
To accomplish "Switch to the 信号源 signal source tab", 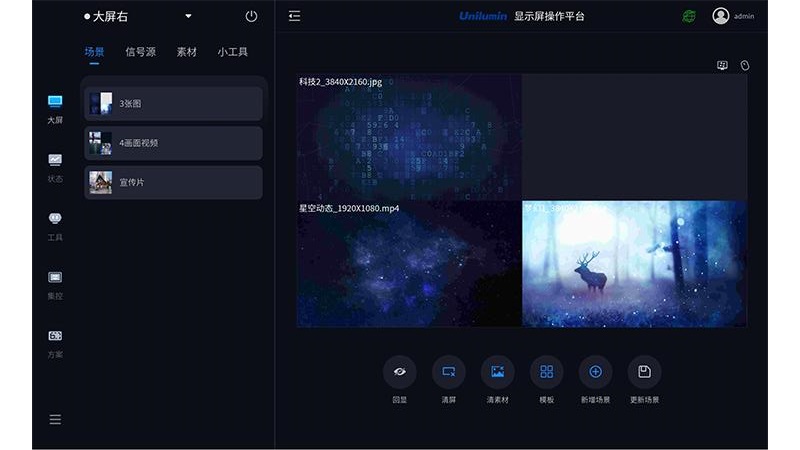I will pyautogui.click(x=140, y=51).
